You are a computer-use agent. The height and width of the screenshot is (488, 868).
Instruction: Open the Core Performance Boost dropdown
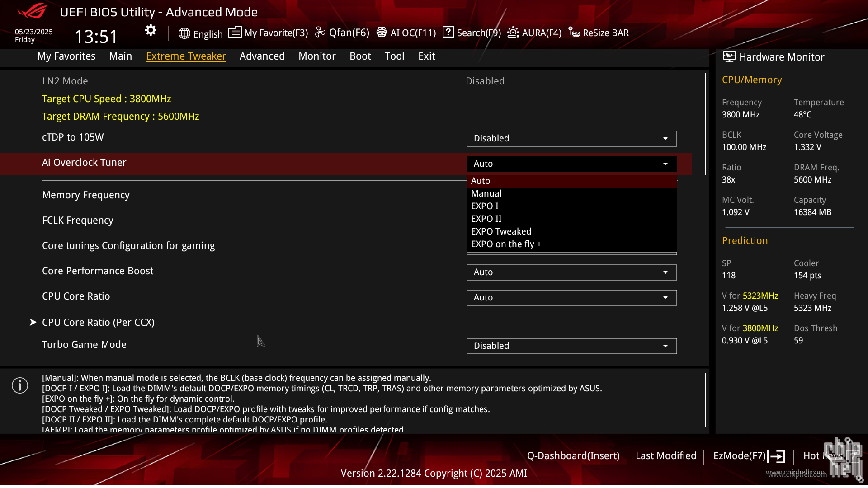[571, 272]
